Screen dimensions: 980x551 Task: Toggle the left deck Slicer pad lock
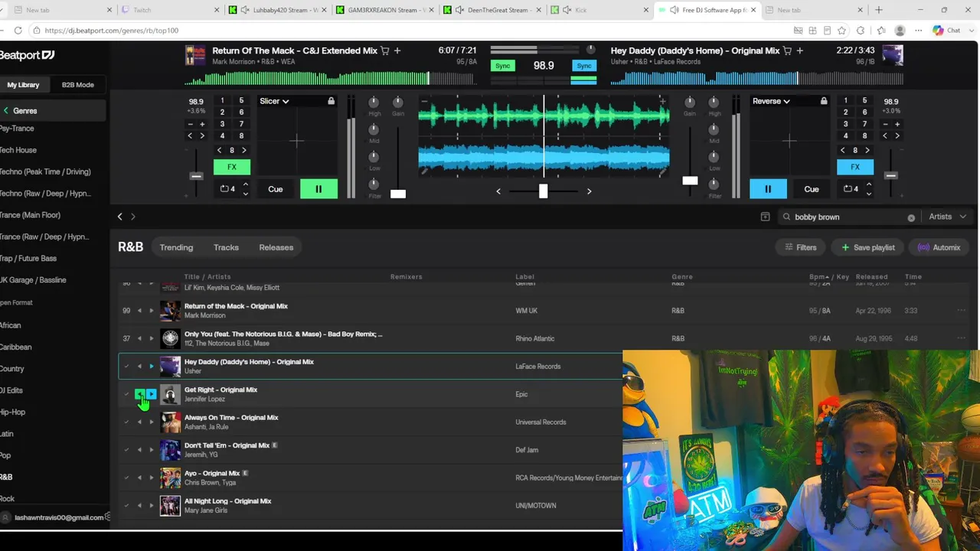point(331,101)
